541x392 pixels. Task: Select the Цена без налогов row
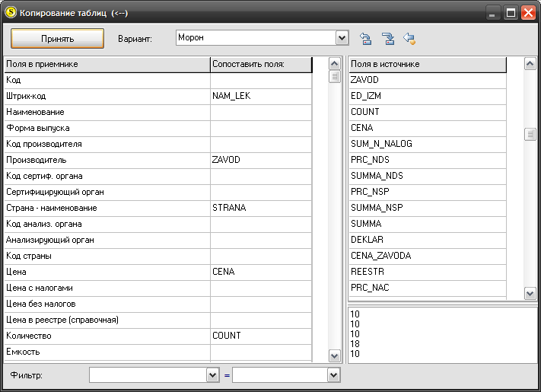click(x=107, y=304)
